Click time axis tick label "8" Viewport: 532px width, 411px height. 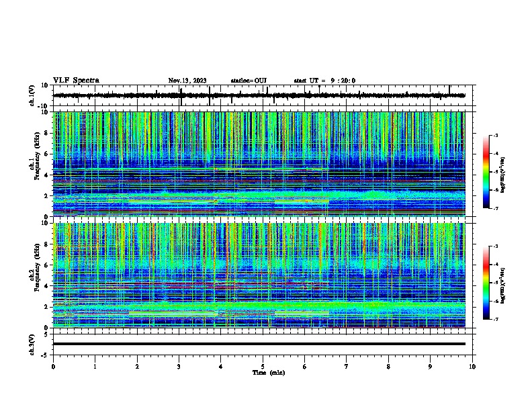(388, 367)
